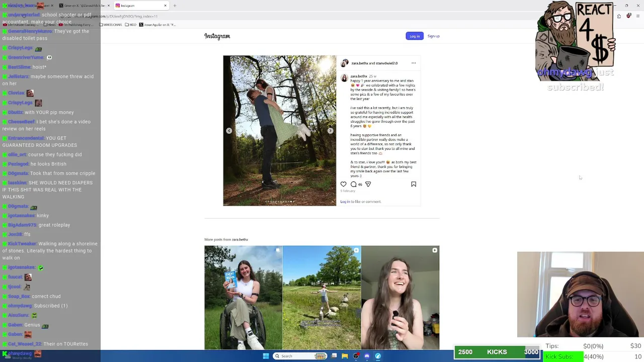Click the reel icon on the laughing woman thumbnail
This screenshot has width=644, height=362.
pos(435,250)
